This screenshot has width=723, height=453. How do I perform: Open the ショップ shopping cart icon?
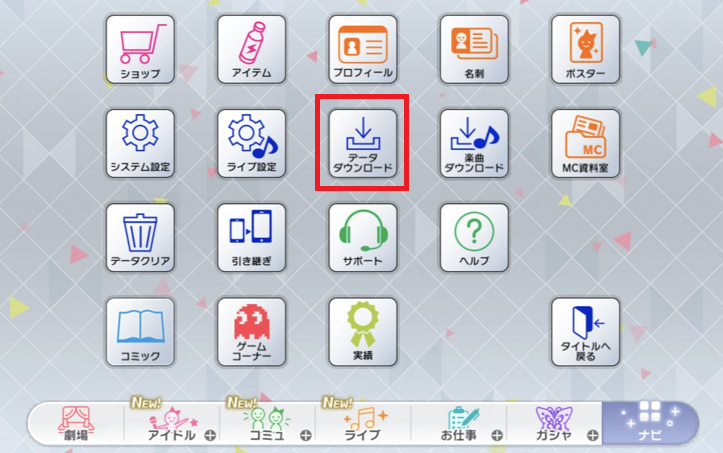(x=140, y=49)
